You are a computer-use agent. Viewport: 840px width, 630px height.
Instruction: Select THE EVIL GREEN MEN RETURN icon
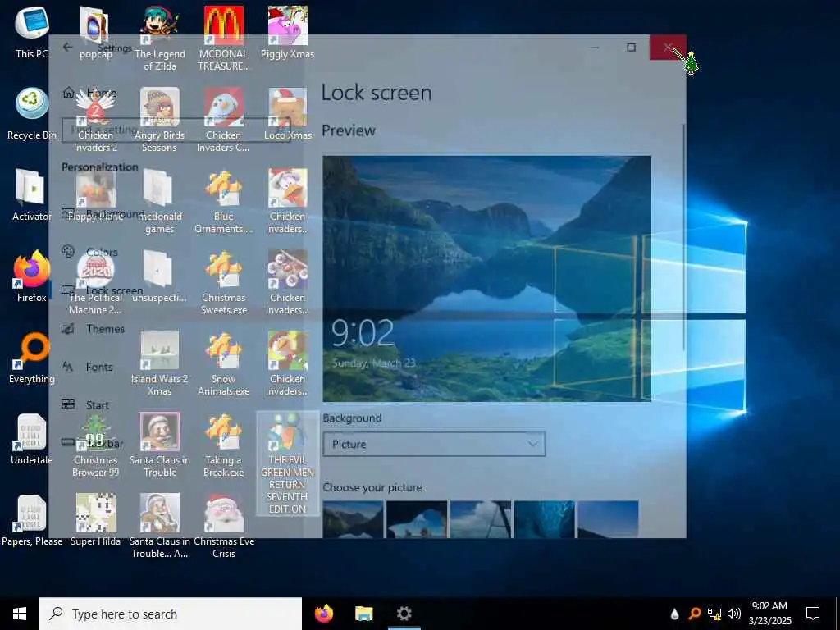click(288, 463)
